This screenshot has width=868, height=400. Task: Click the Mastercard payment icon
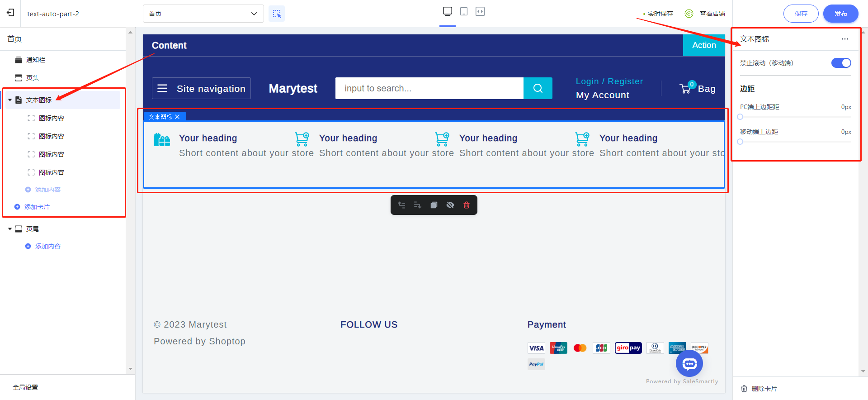[x=580, y=348]
